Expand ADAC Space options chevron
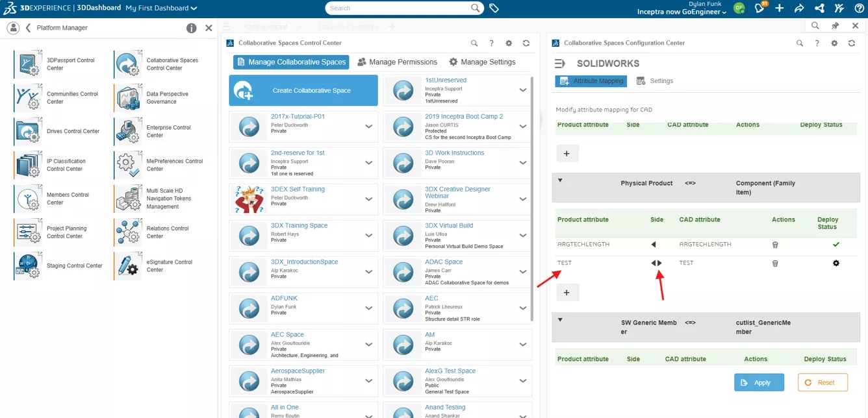This screenshot has height=418, width=868. point(522,272)
